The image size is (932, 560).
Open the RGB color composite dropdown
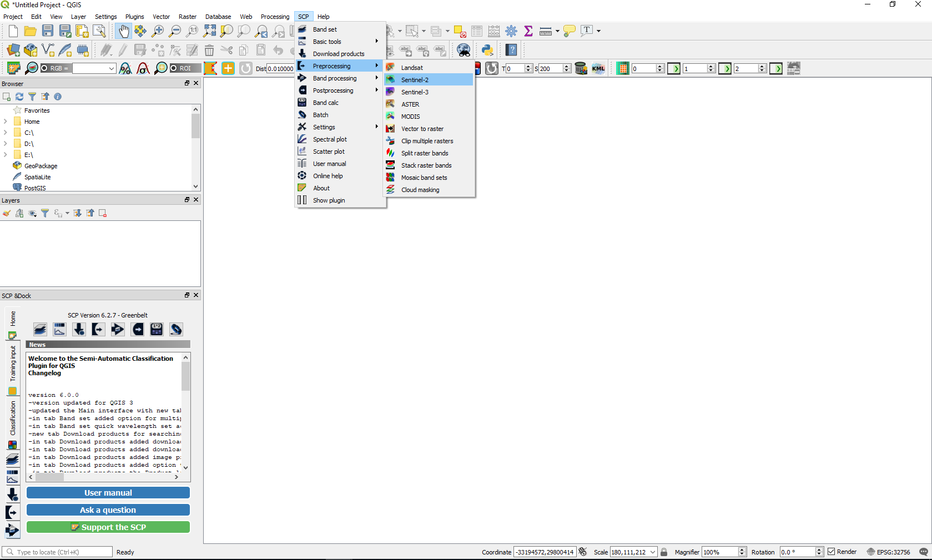point(112,68)
